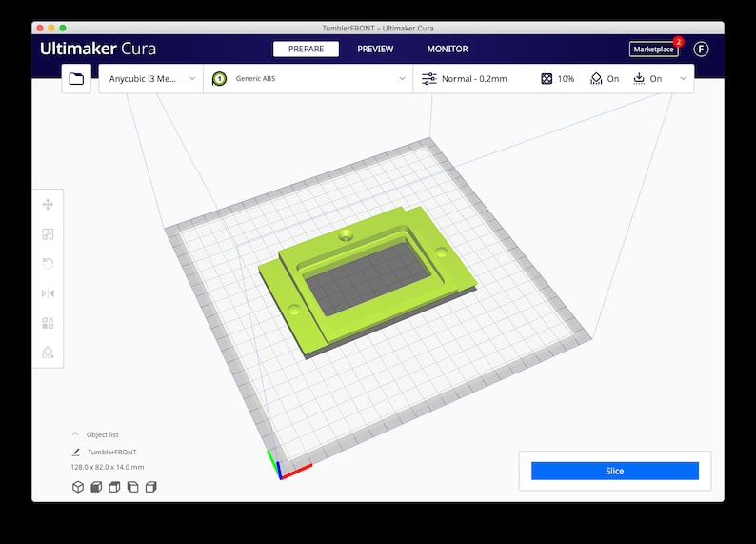Switch to 3D view cube icon
756x544 pixels.
(x=78, y=487)
